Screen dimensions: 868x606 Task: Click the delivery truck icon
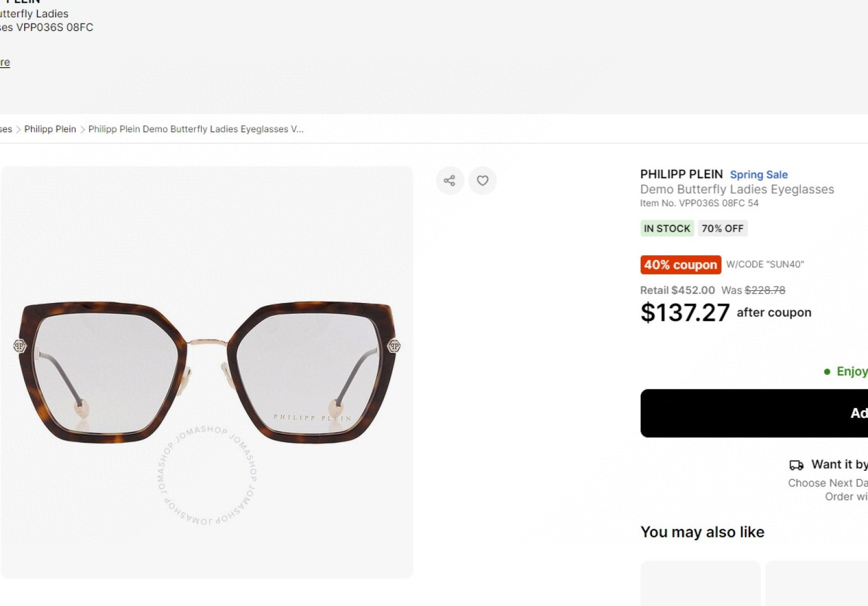tap(796, 465)
